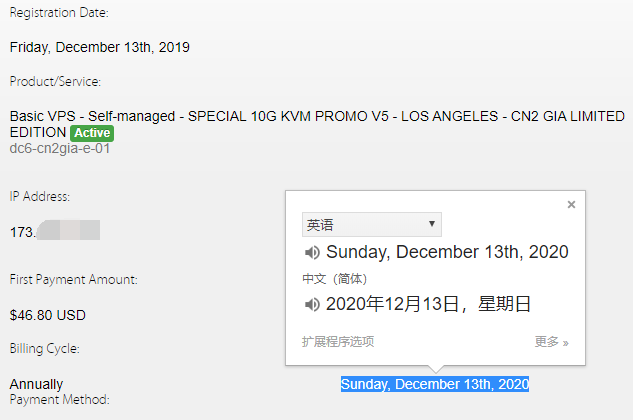Click the Friday, December 13th, 2019 date
This screenshot has height=420, width=633.
[100, 47]
